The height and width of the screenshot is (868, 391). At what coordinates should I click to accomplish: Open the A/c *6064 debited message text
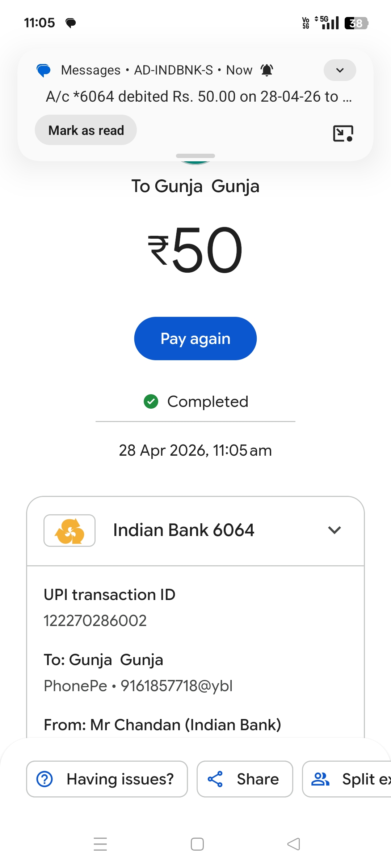point(199,97)
